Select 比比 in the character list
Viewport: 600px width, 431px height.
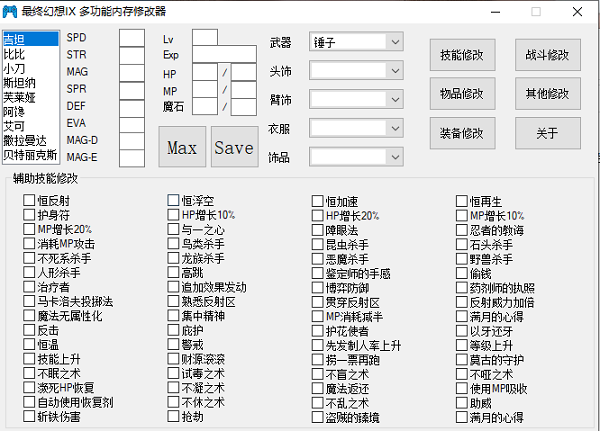click(x=15, y=54)
